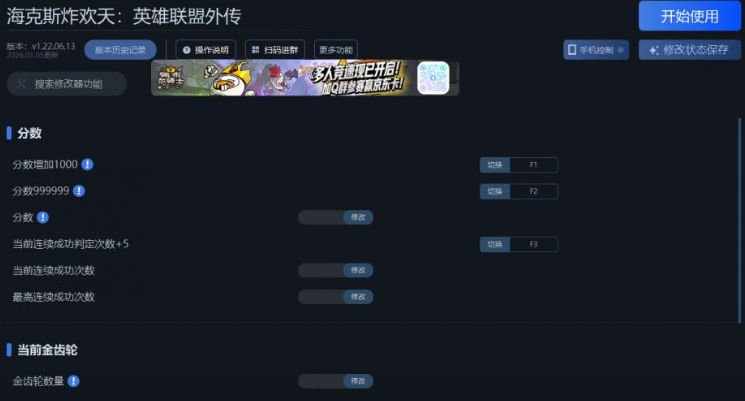Open the 更多功能 menu
This screenshot has width=745, height=401.
[x=336, y=50]
